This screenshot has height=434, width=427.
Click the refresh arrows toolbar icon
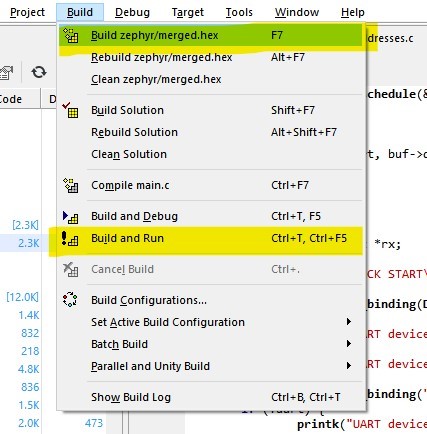39,72
